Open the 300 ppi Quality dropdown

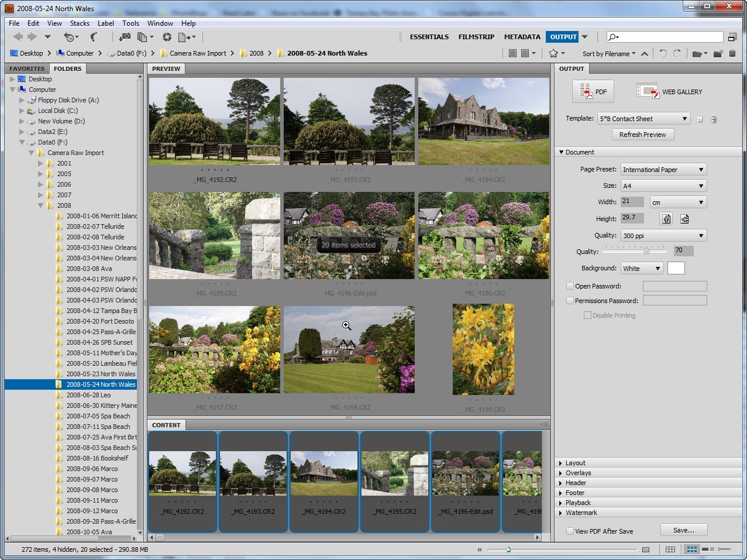(x=663, y=236)
